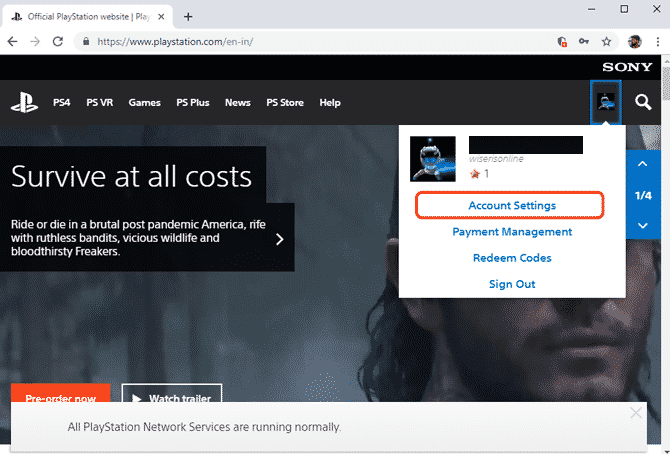
Task: Click the Sony logo
Action: [627, 67]
